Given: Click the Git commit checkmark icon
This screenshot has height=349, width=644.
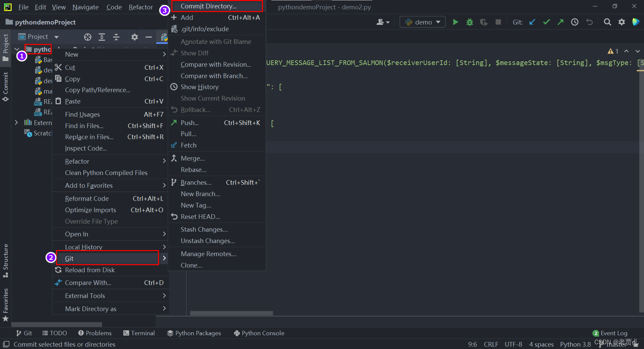Looking at the screenshot, I should coord(546,22).
